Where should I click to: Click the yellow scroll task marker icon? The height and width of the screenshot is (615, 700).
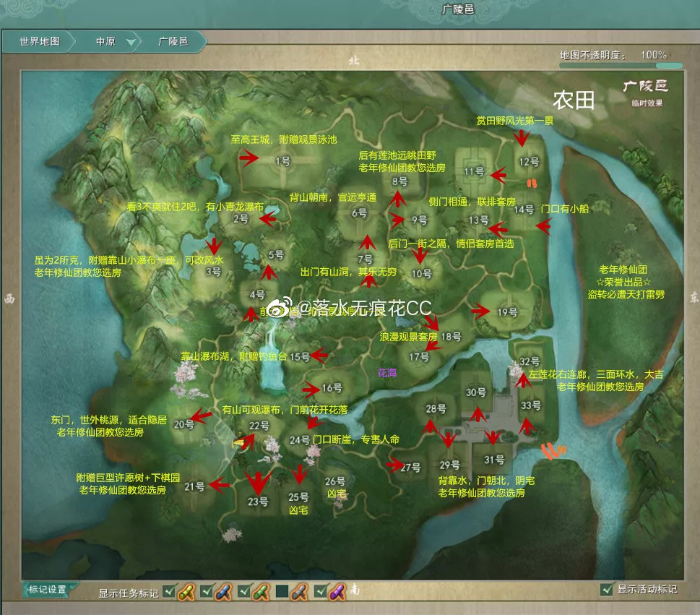pyautogui.click(x=186, y=592)
